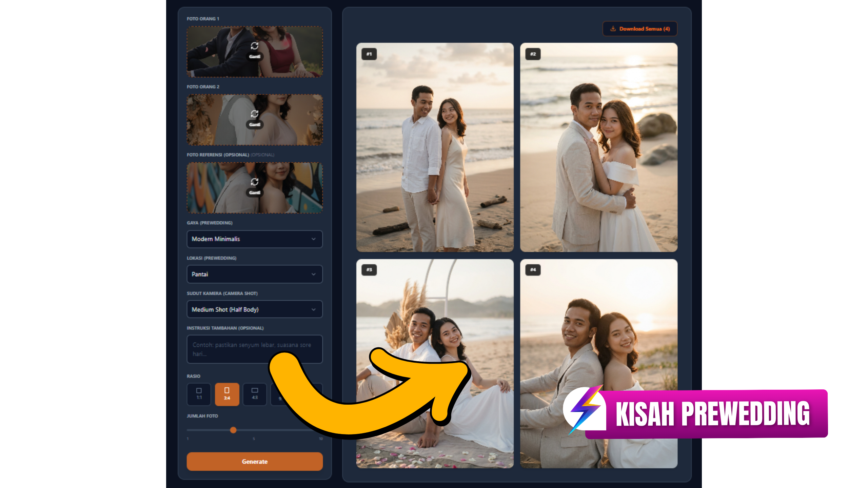Click the Generate button
This screenshot has height=488, width=868.
(x=255, y=462)
